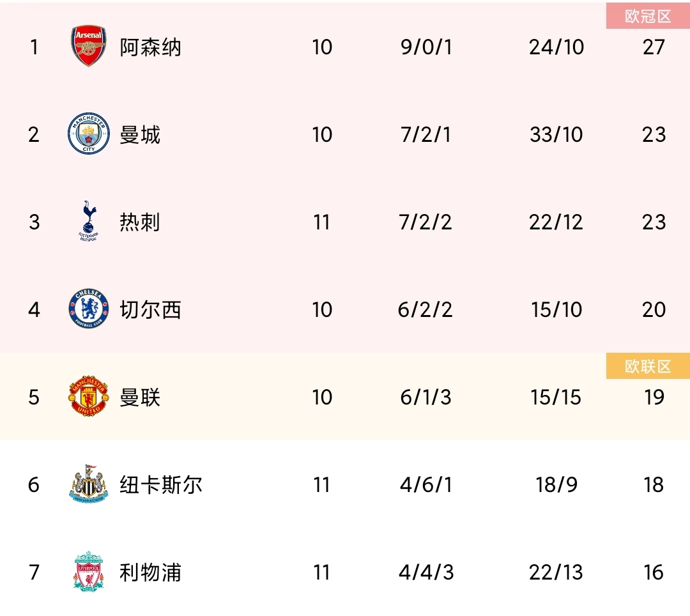This screenshot has width=690, height=616.
Task: Click Arsenal's 27 points value
Action: click(x=654, y=47)
